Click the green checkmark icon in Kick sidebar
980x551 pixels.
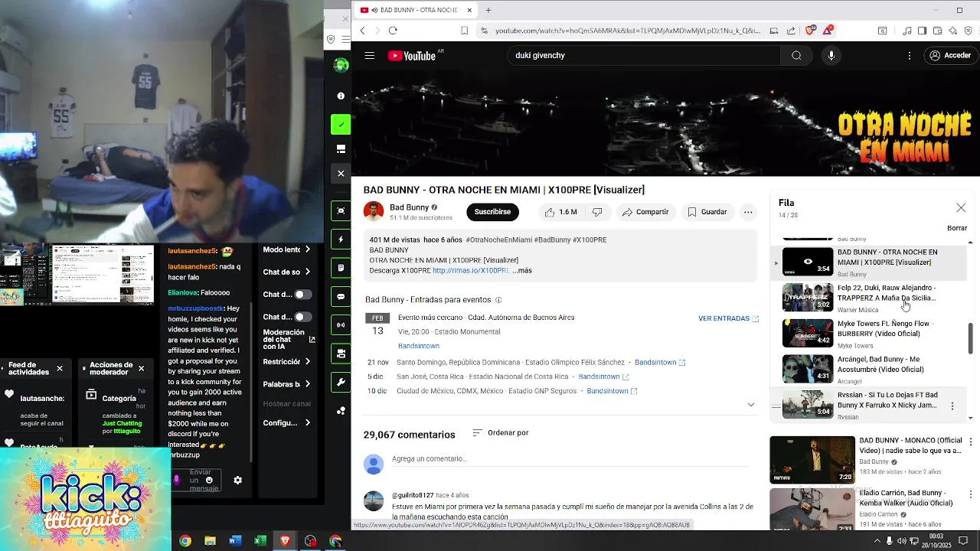coord(341,124)
